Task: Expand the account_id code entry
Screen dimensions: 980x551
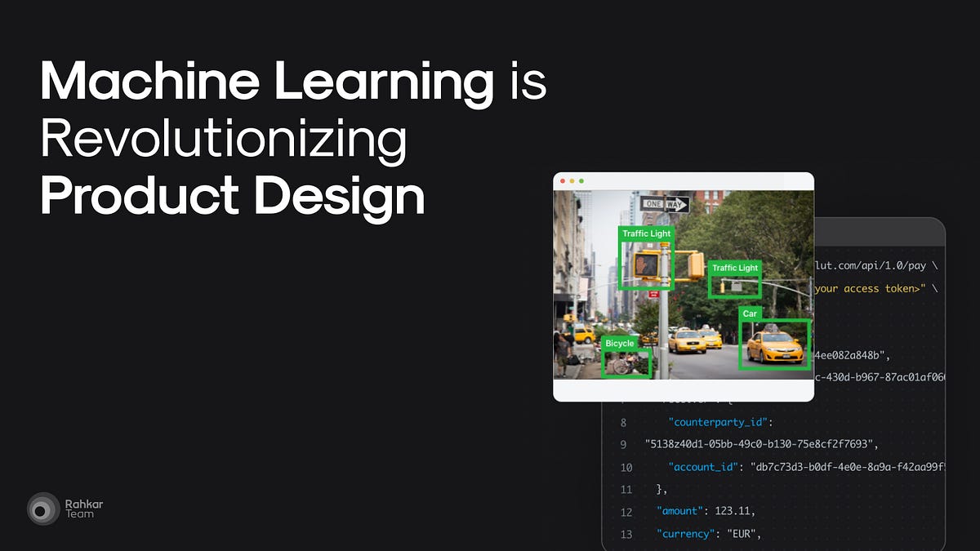Action: click(x=703, y=467)
